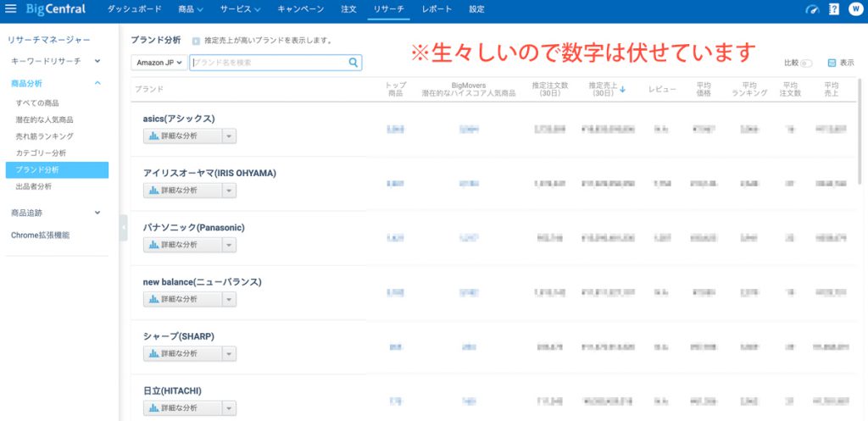
Task: Sort by the 平均売上 column header
Action: click(x=831, y=89)
